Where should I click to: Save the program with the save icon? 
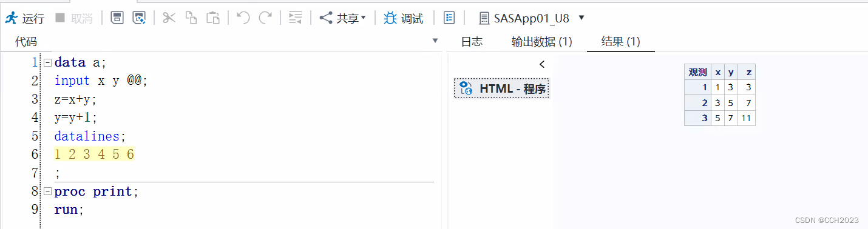[x=117, y=18]
